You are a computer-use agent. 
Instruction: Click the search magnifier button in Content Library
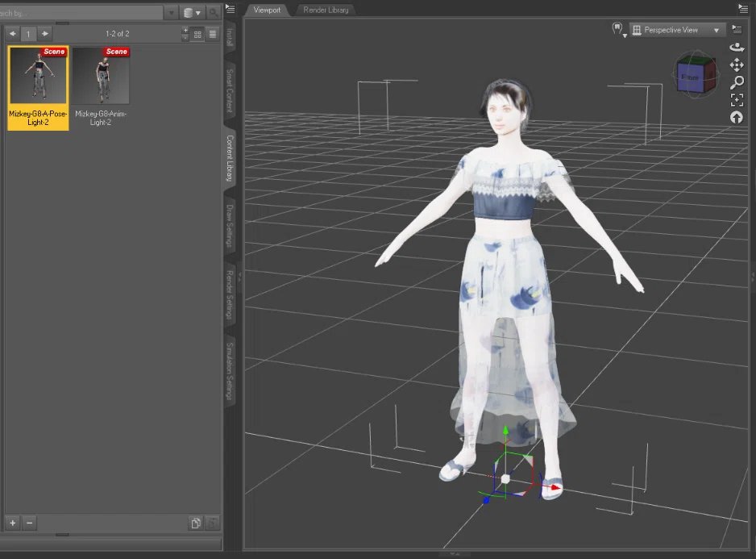213,13
